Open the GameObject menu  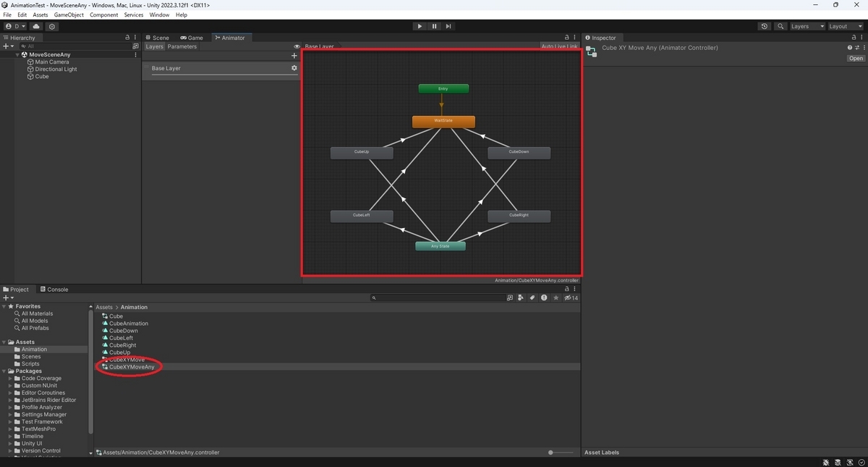pyautogui.click(x=69, y=14)
